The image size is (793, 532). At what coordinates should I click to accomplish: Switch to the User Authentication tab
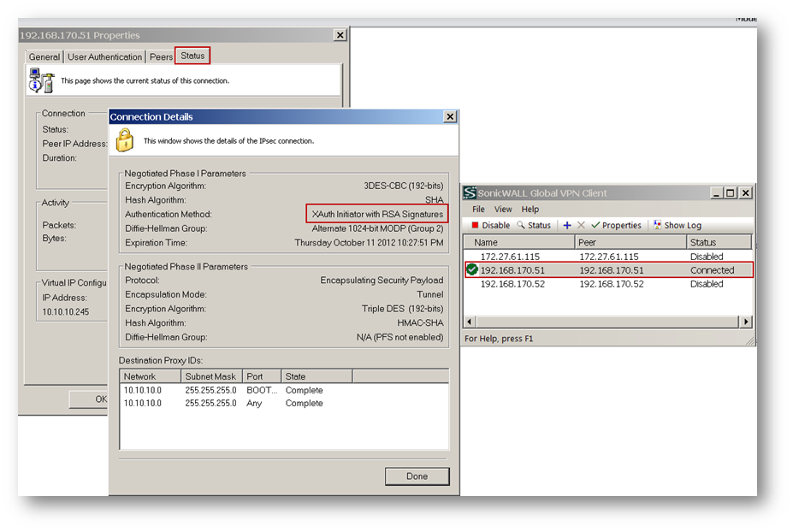104,56
